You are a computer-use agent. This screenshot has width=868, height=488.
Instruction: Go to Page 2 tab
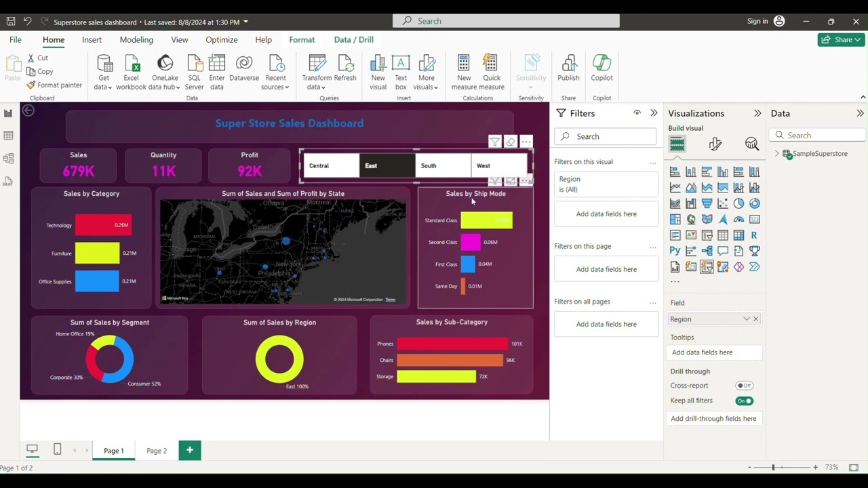[x=157, y=451]
